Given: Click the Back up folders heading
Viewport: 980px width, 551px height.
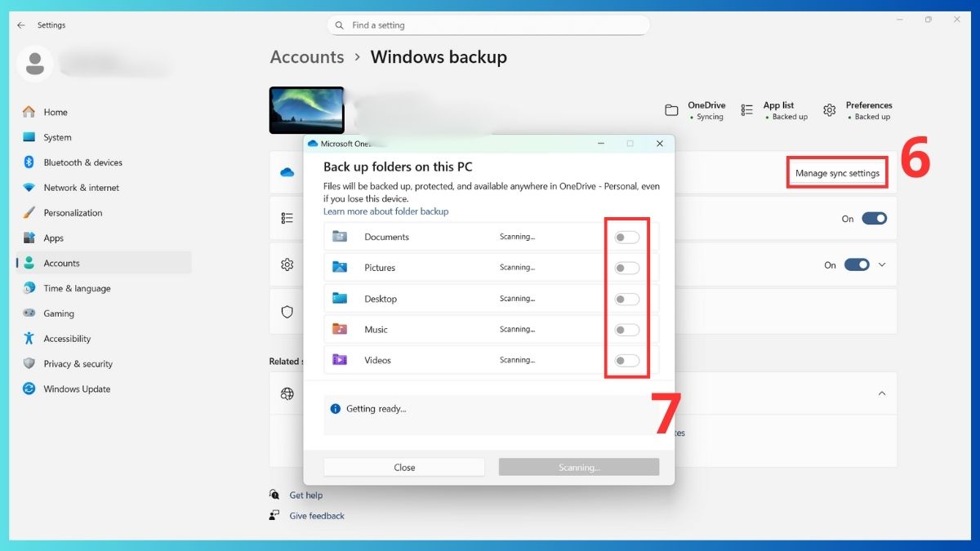Looking at the screenshot, I should [398, 167].
